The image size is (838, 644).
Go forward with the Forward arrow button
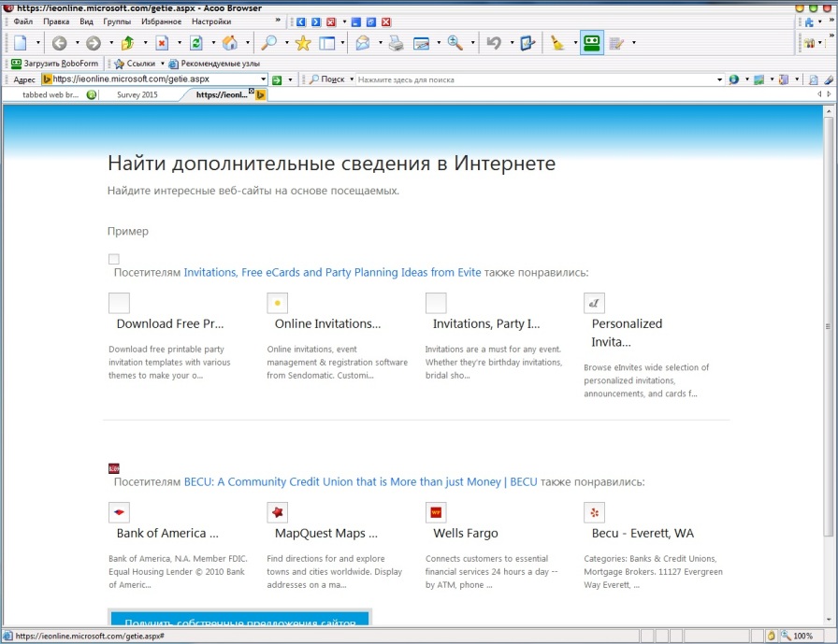[94, 43]
